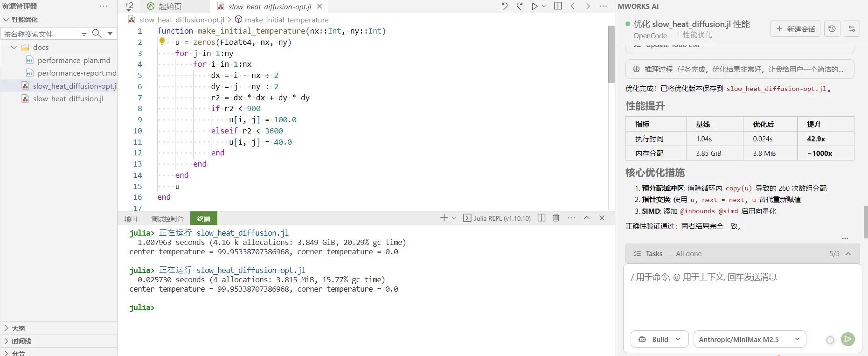Click the AI panel vertical scrollbar

point(866,222)
